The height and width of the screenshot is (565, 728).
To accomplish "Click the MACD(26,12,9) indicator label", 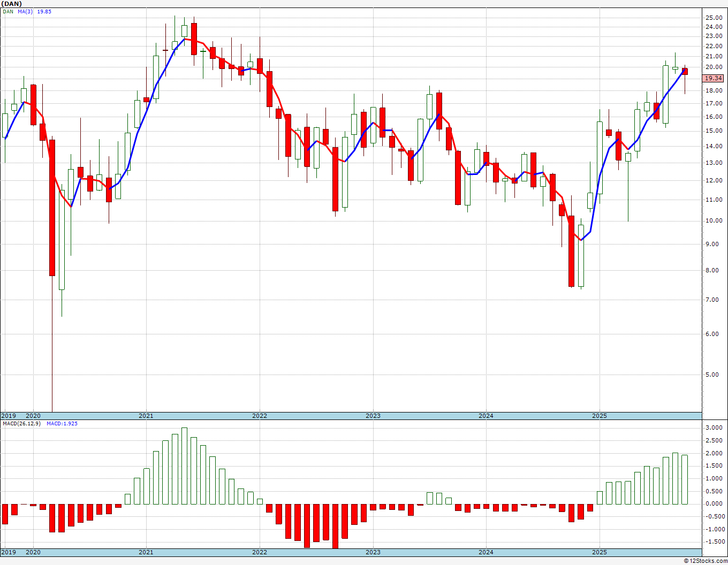I will 21,423.
